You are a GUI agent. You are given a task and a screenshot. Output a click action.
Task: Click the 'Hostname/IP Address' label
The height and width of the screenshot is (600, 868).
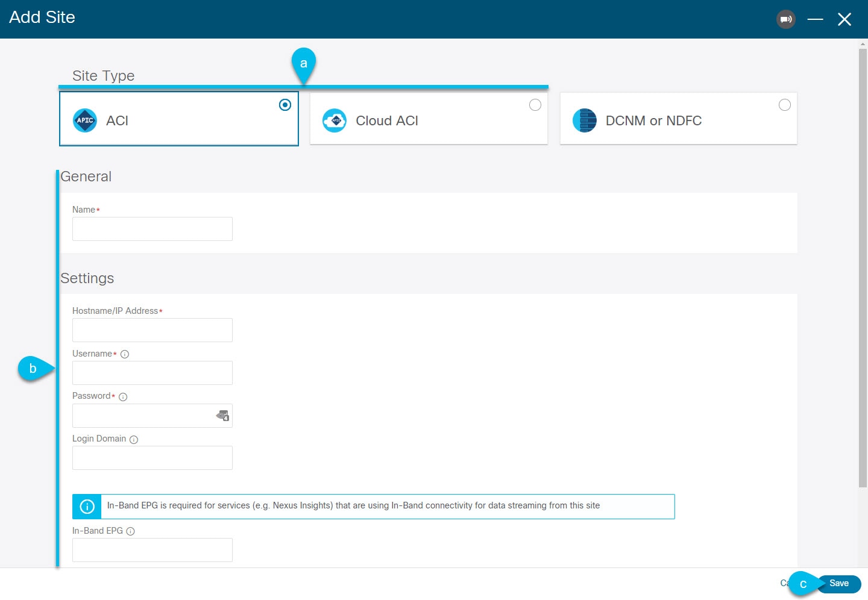point(115,311)
